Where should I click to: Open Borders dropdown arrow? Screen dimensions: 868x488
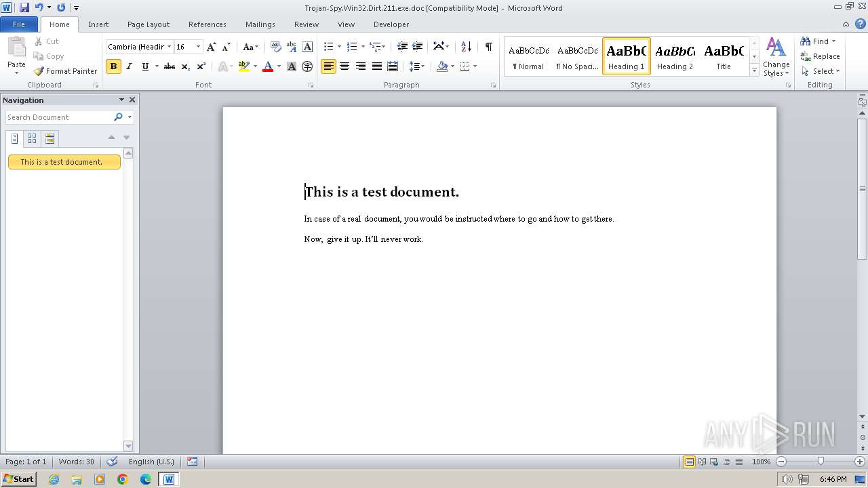point(475,66)
